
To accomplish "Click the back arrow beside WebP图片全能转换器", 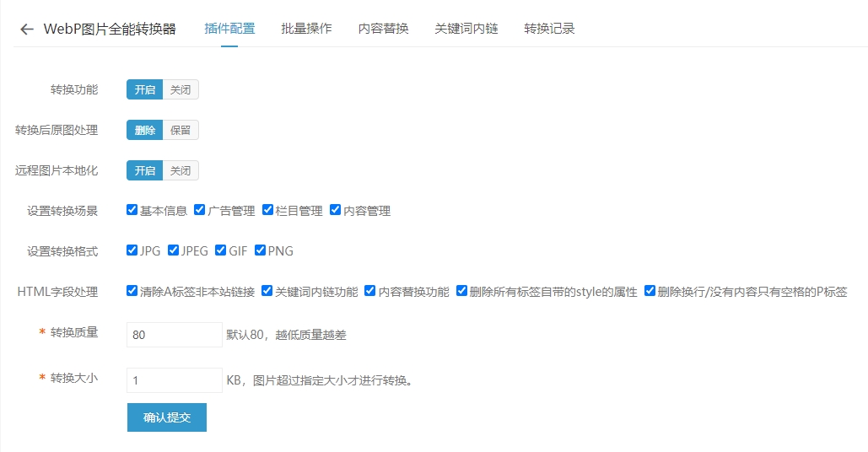I will click(27, 30).
